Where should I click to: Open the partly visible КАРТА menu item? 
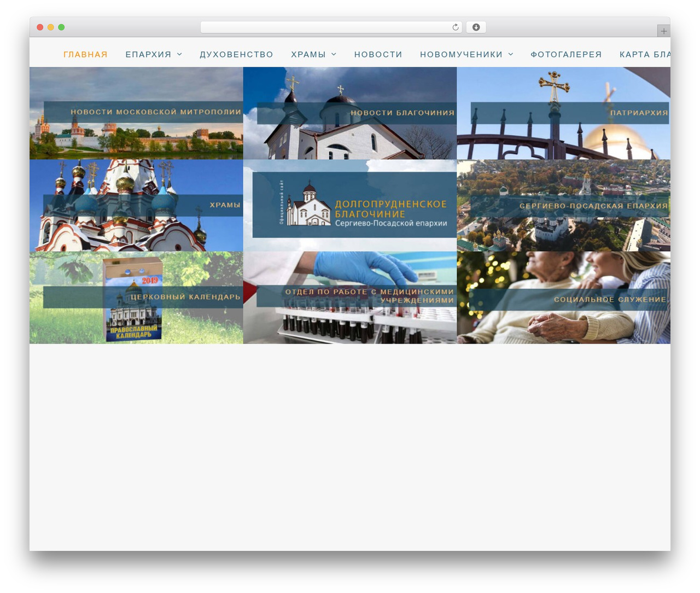click(645, 55)
